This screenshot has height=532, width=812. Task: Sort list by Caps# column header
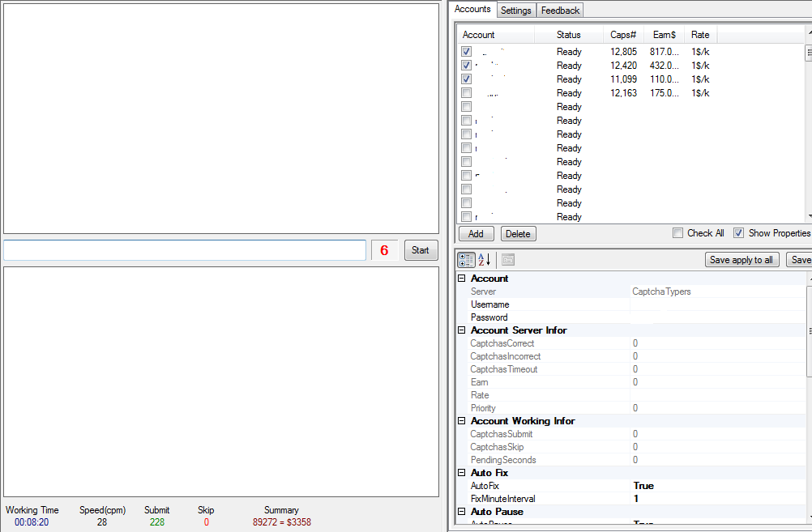coord(623,35)
